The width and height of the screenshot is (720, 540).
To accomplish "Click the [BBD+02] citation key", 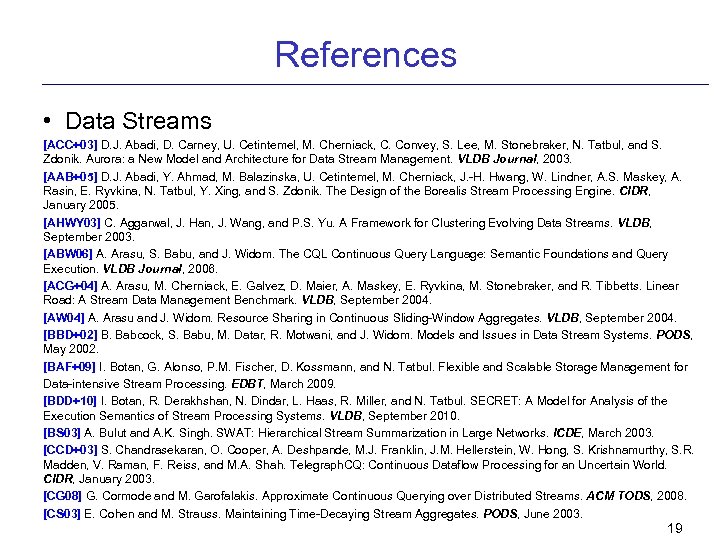I will click(x=70, y=335).
